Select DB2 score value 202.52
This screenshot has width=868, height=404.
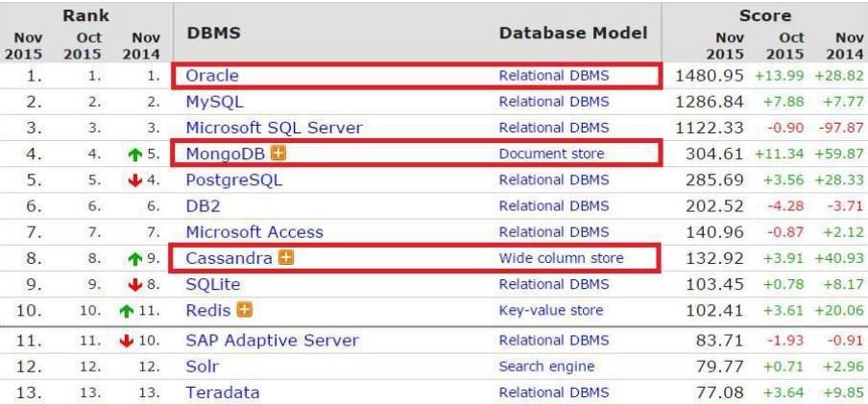(714, 206)
